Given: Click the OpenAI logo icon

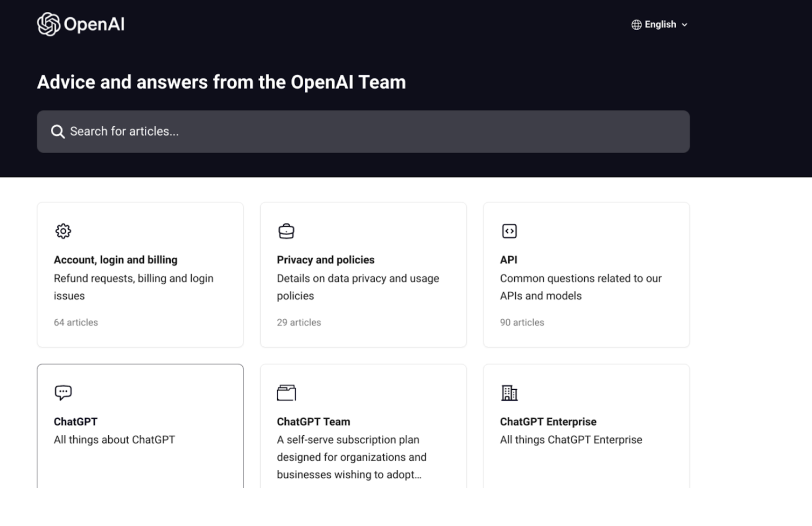Looking at the screenshot, I should (x=48, y=24).
